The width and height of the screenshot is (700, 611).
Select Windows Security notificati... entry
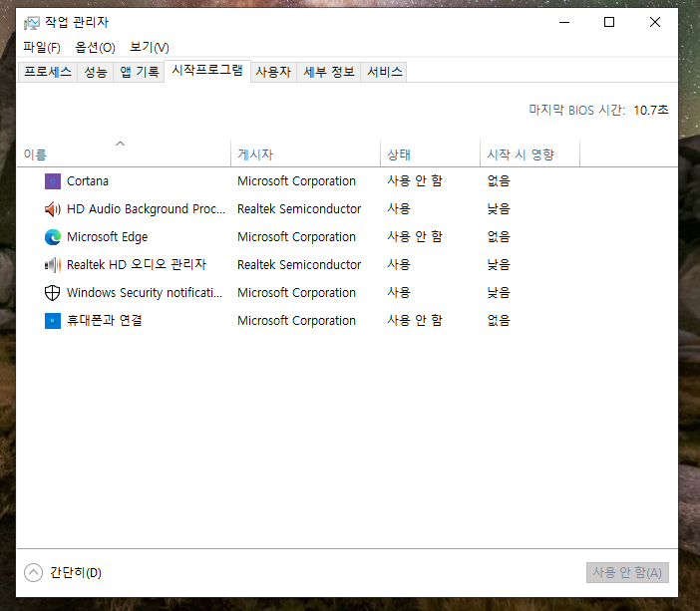(x=145, y=293)
